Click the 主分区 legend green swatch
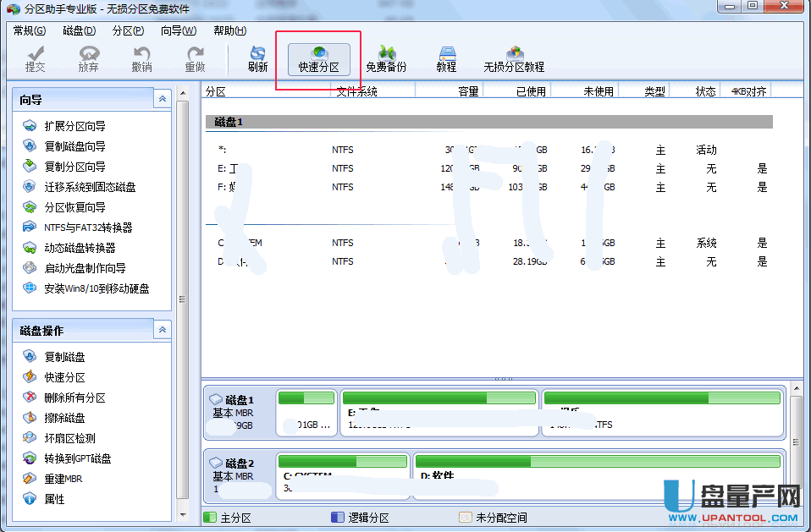 pyautogui.click(x=210, y=517)
